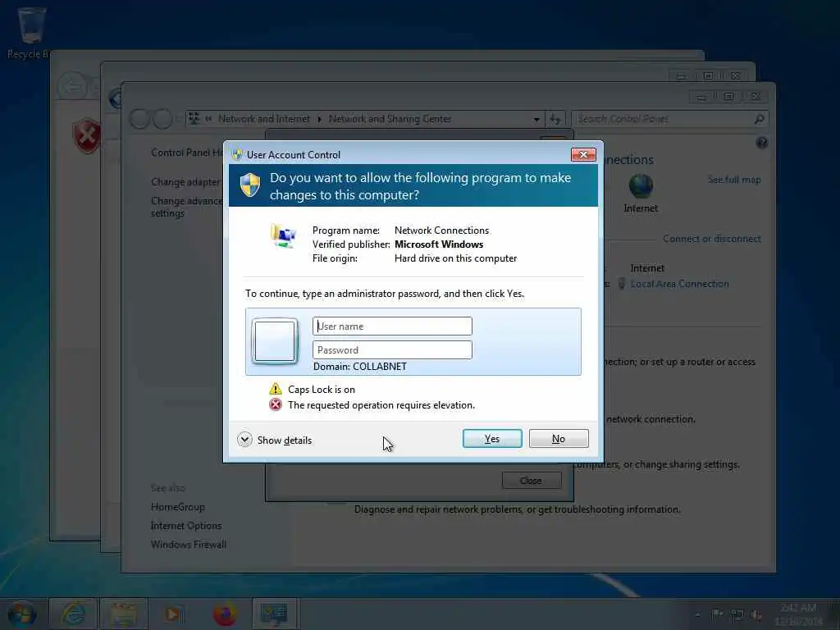Click the network icon in system tray

point(737,615)
